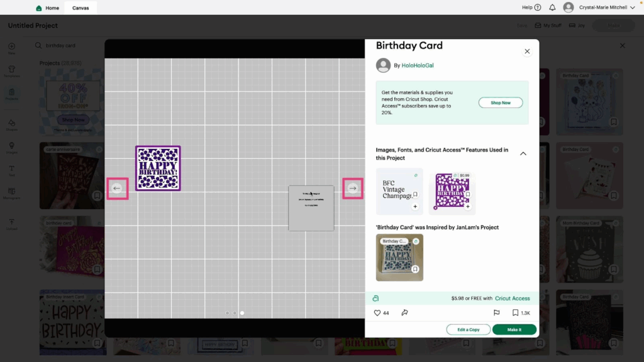
Task: Report the project with flag icon
Action: tap(497, 313)
